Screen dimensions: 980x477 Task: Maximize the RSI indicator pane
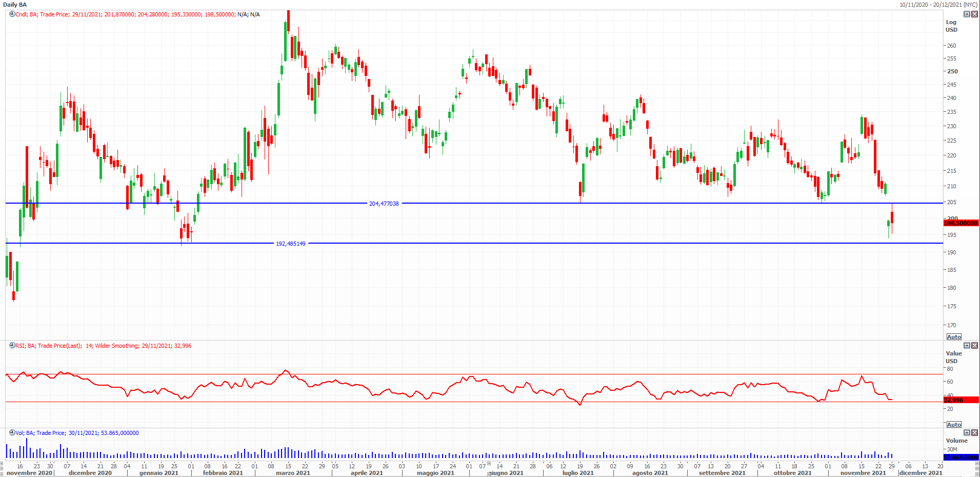967,346
